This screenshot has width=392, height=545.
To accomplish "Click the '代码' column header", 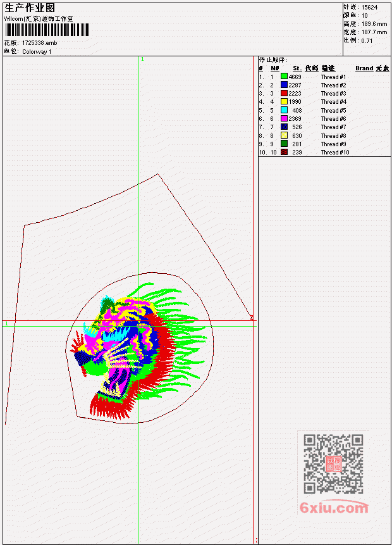I will pos(312,68).
